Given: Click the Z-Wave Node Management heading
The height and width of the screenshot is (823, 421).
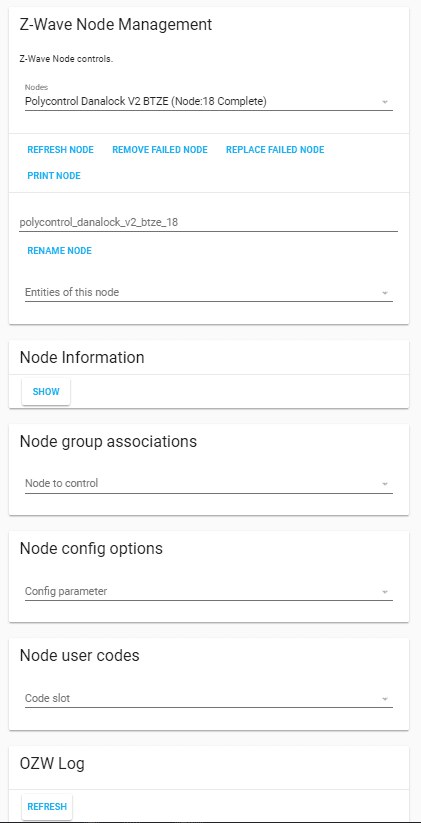Looking at the screenshot, I should click(116, 24).
